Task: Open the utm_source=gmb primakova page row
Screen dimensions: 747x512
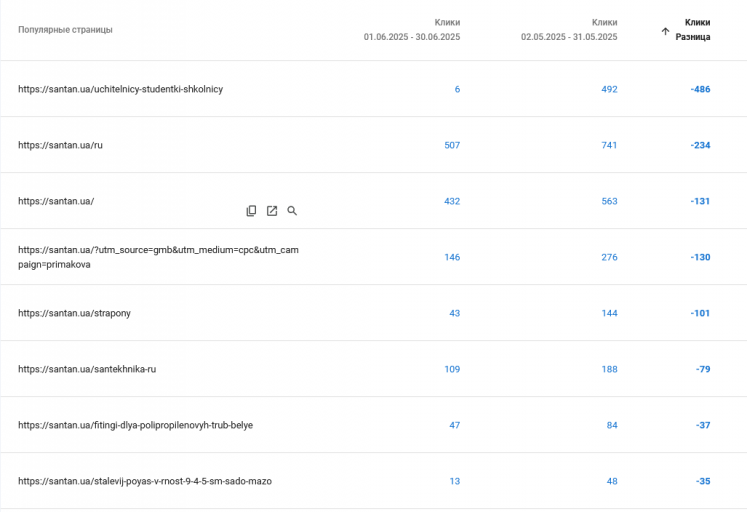Action: coord(374,257)
